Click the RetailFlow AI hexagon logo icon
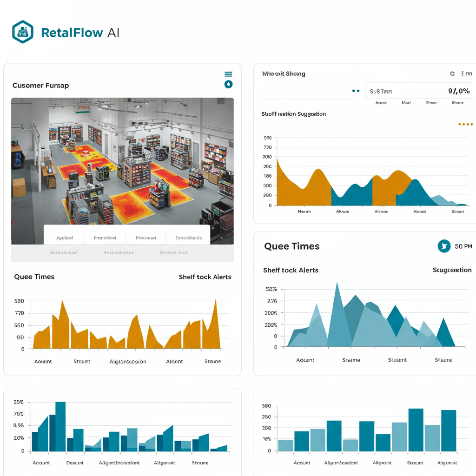476x476 pixels. click(22, 32)
